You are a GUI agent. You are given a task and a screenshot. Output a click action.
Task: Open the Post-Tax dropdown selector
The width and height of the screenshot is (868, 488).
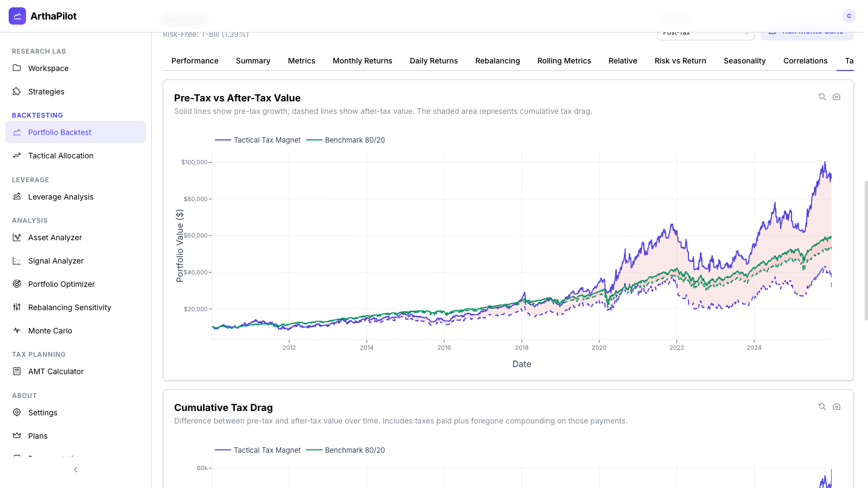point(705,34)
